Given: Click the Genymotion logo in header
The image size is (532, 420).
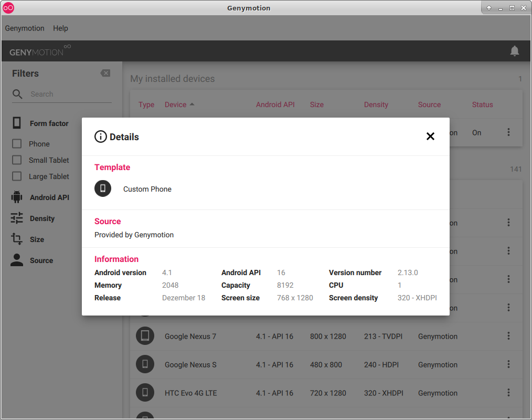Looking at the screenshot, I should point(40,50).
